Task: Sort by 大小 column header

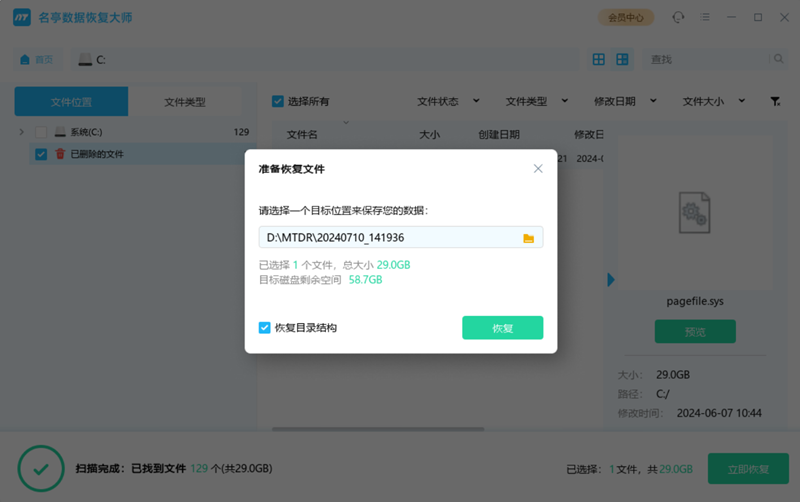Action: [x=429, y=135]
